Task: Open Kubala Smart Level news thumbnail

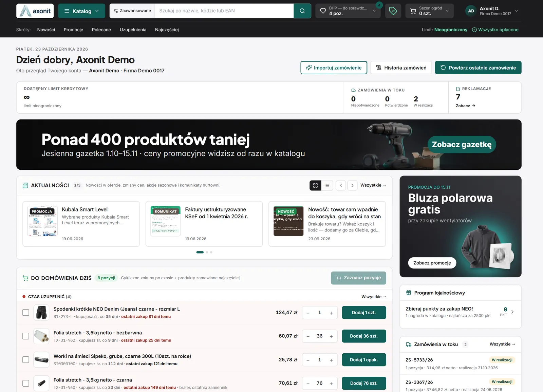Action: 42,221
